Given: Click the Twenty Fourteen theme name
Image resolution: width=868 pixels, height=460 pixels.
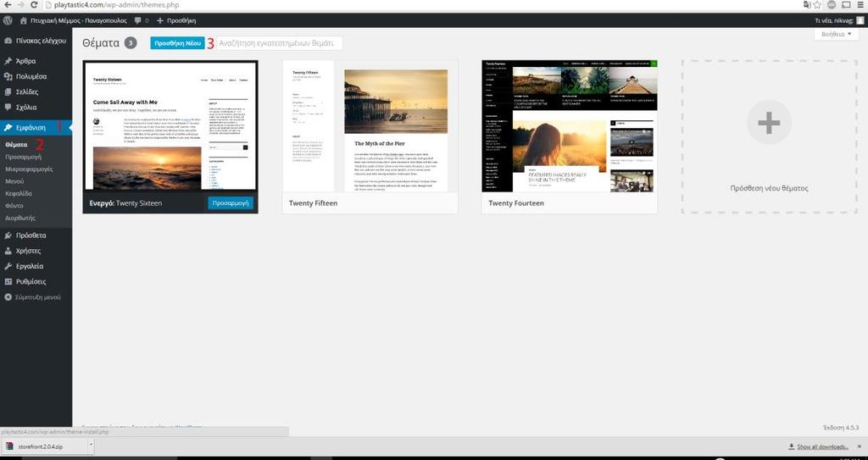Looking at the screenshot, I should tap(516, 203).
